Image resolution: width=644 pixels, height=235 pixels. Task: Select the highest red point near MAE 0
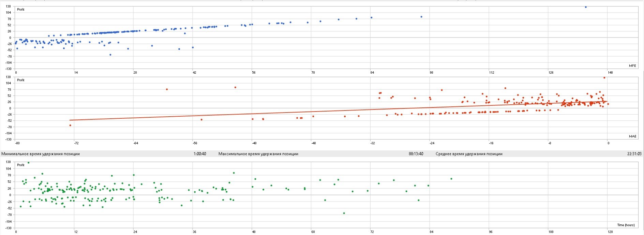tap(604, 78)
